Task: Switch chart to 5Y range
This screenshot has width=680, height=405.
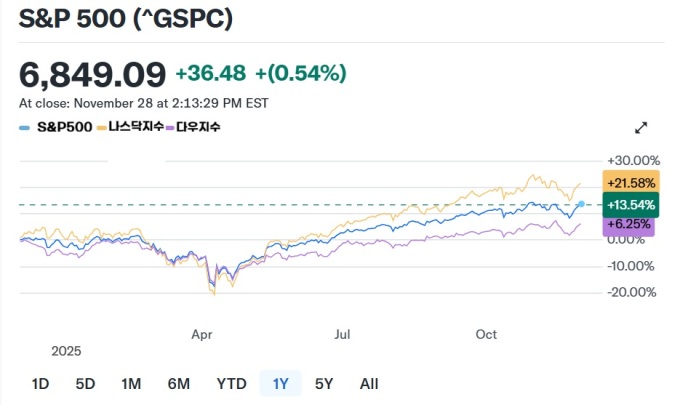Action: (324, 383)
